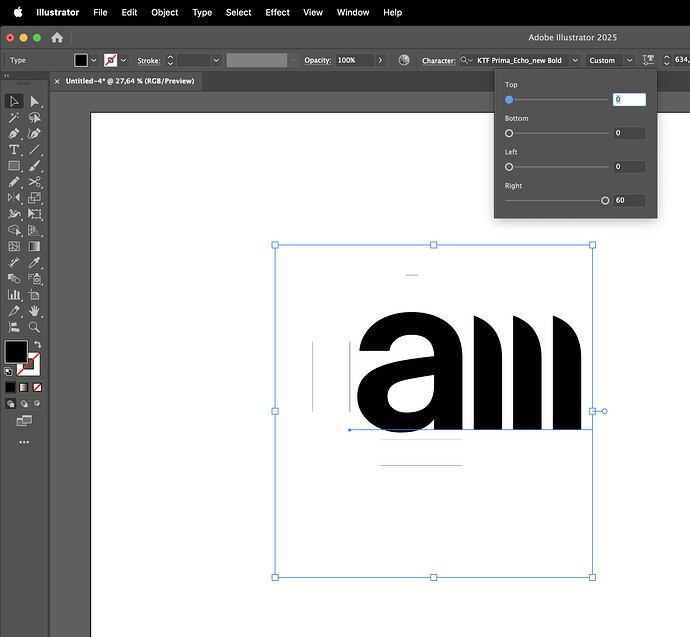Select the Rectangle tool
This screenshot has height=637, width=690.
(14, 165)
